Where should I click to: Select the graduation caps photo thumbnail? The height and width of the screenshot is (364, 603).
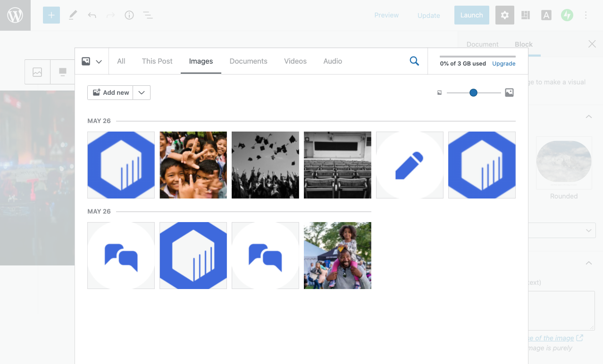pos(265,165)
